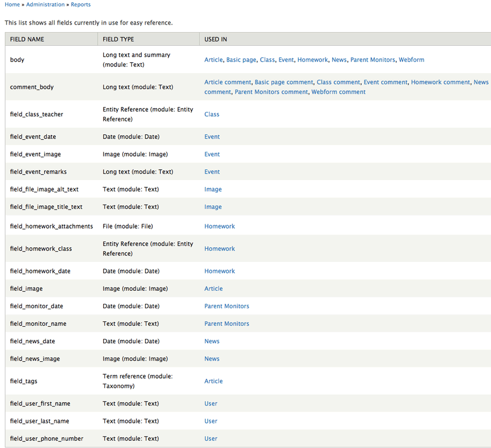This screenshot has width=491, height=448.
Task: Open News link for field_news_date
Action: [x=212, y=341]
